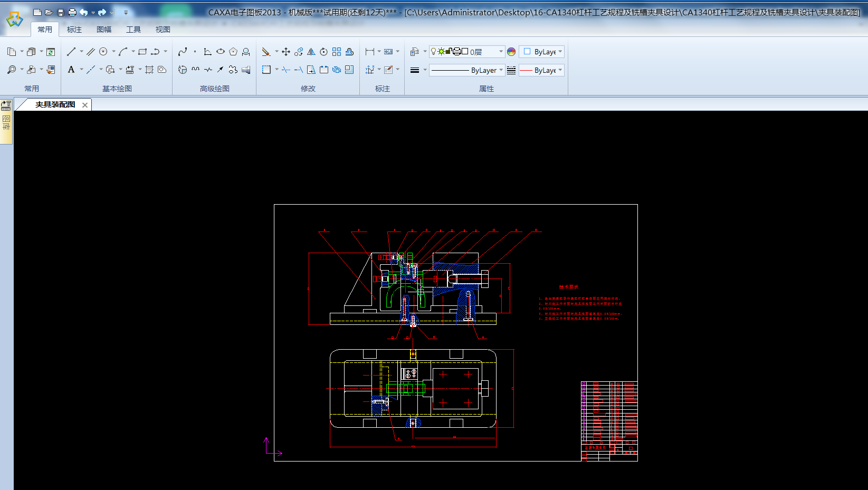Select the Array tool grid icon
The image size is (868, 490).
point(337,52)
